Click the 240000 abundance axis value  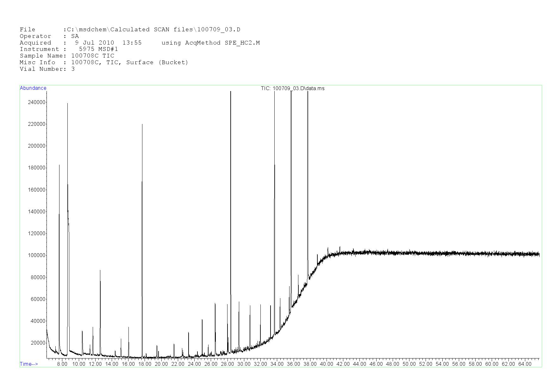pos(37,102)
